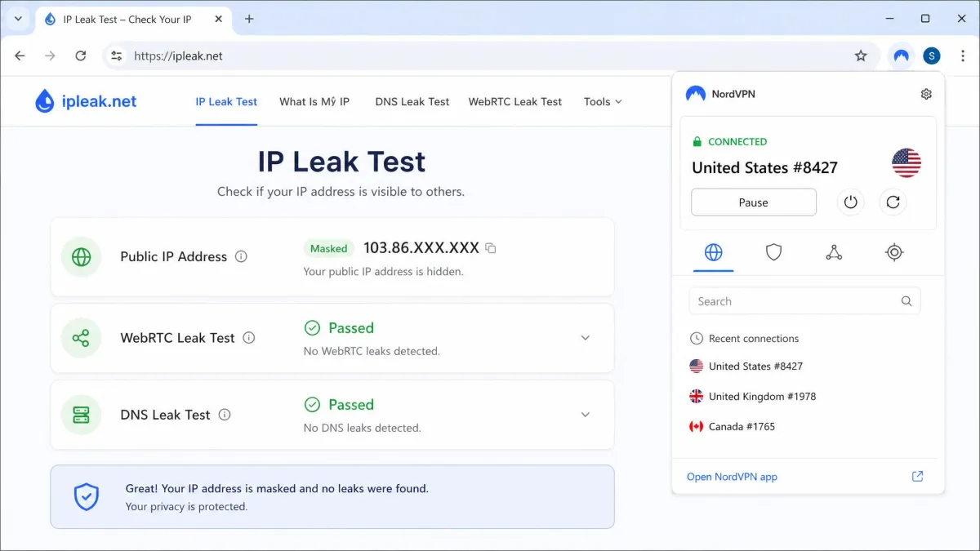
Task: Click the NordVPN server search field
Action: coord(804,301)
